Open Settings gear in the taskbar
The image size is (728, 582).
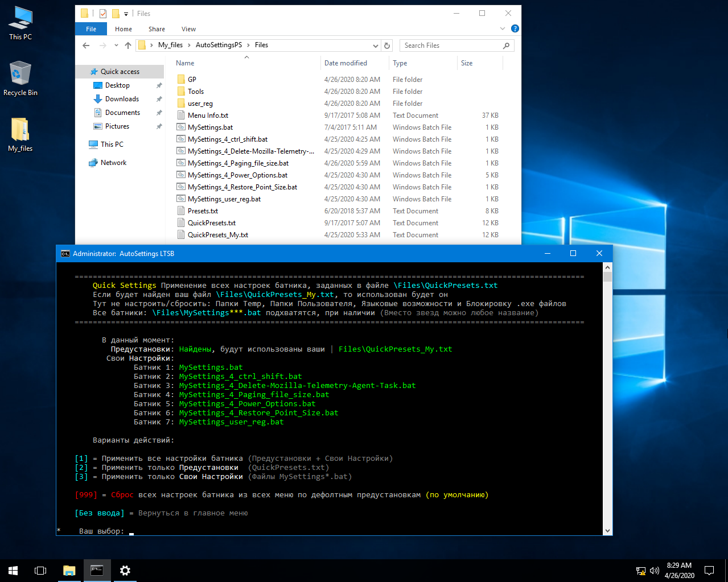[x=125, y=571]
